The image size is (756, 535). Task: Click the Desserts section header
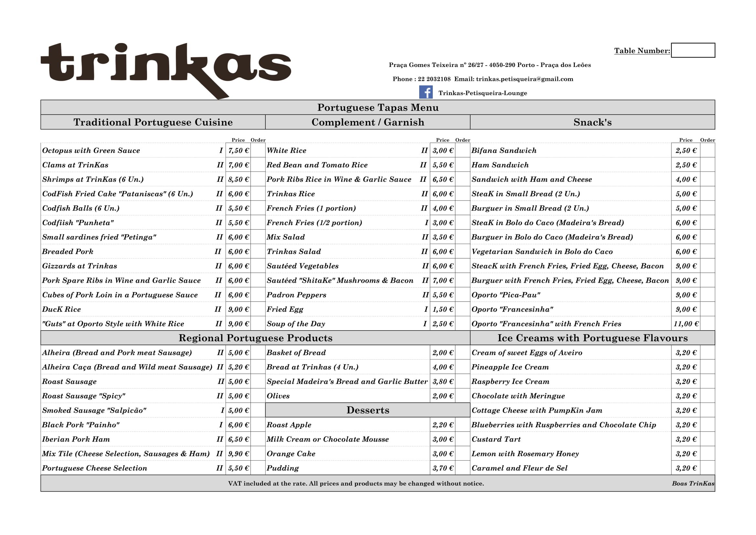(x=368, y=410)
